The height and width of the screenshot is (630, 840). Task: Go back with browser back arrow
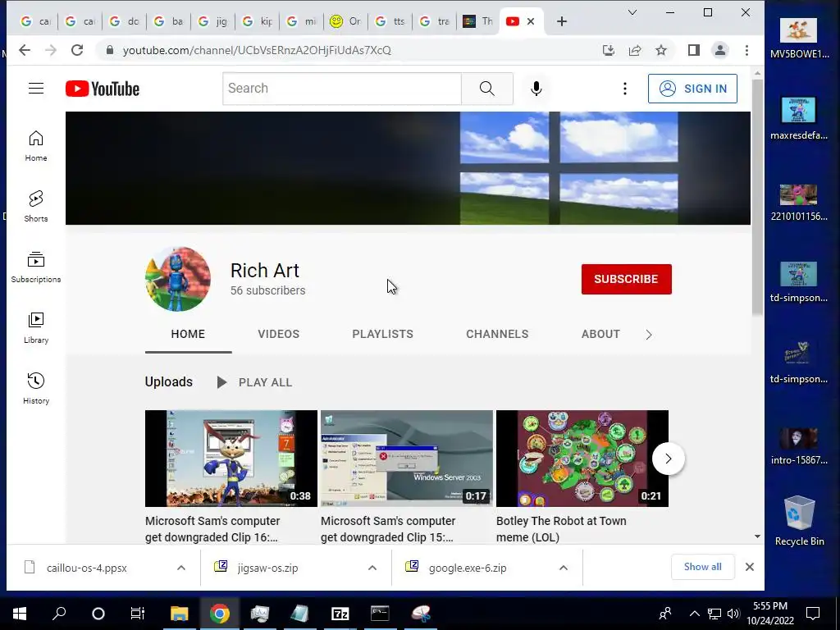click(24, 50)
